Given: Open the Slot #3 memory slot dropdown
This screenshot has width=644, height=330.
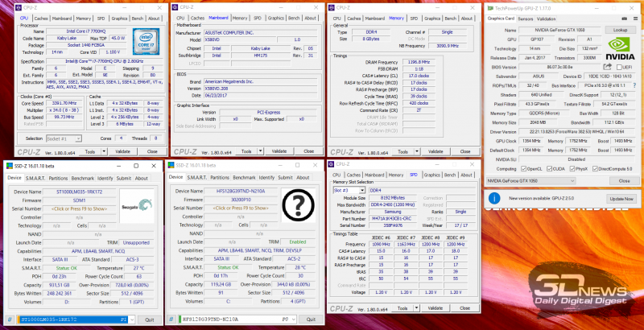Looking at the screenshot, I should (349, 191).
